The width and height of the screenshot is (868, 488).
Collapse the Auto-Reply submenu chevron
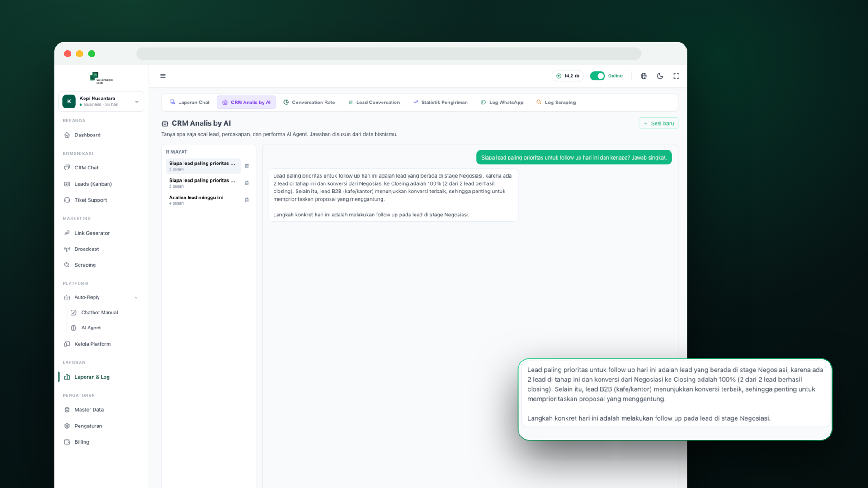136,297
